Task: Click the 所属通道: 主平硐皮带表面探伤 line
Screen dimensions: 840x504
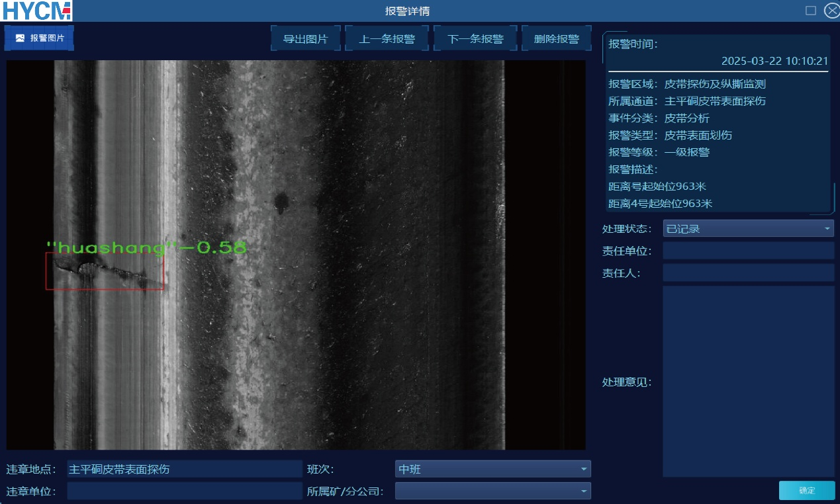Action: pyautogui.click(x=687, y=101)
